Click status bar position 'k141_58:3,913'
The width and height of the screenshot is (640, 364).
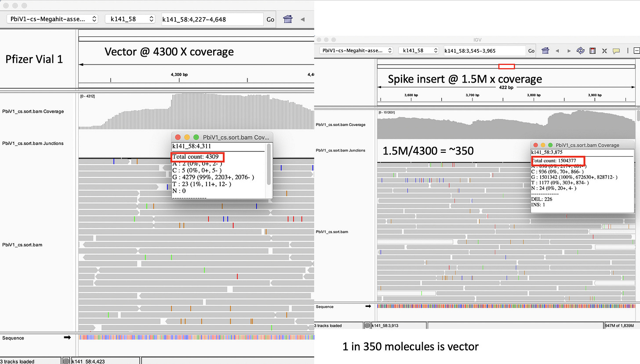386,325
